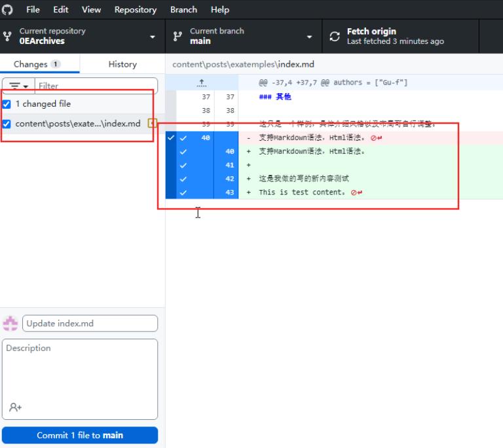503x448 pixels.
Task: Toggle the index.md file checkbox
Action: tap(7, 124)
